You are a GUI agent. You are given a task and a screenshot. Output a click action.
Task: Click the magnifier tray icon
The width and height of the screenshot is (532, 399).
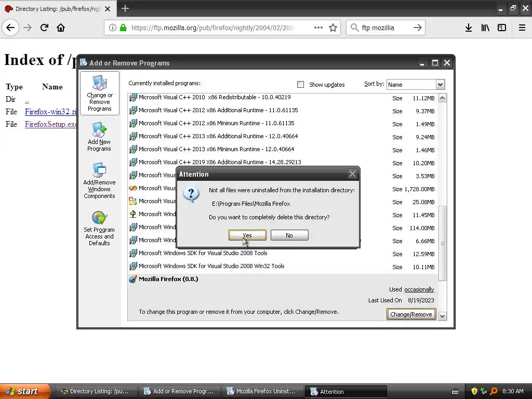pos(494,391)
